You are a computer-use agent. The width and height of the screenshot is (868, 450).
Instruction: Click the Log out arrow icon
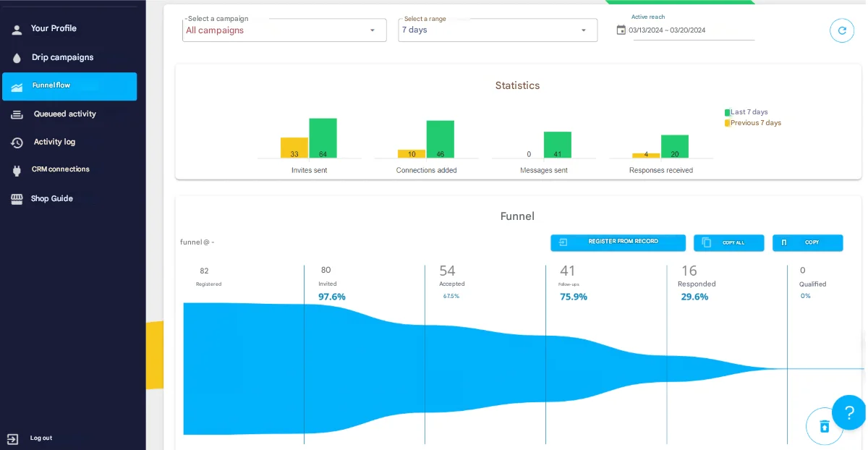coord(12,438)
